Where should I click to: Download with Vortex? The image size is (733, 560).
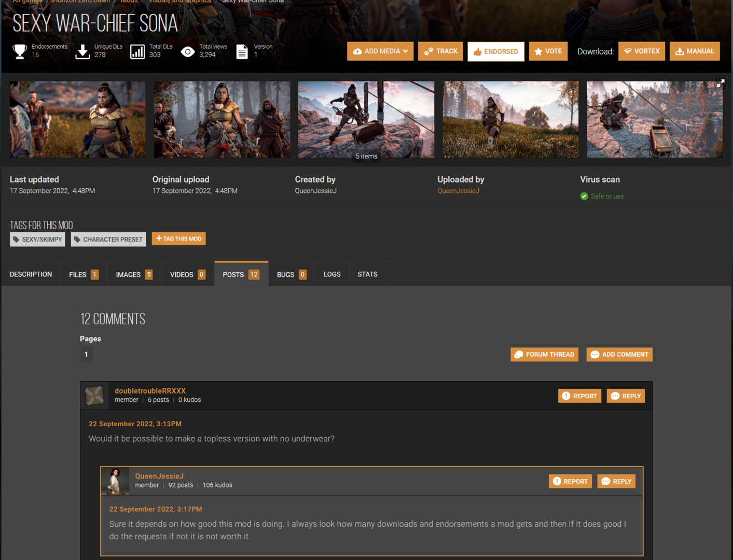(642, 51)
